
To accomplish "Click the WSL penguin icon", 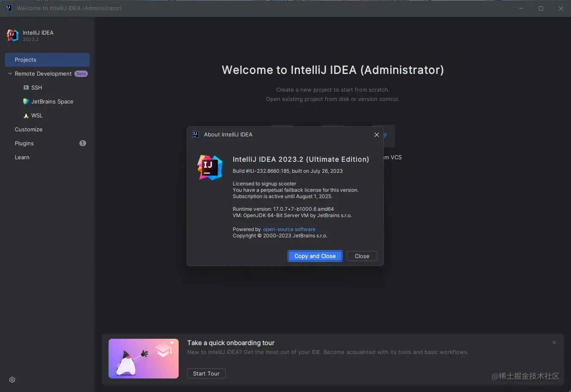I will [x=26, y=115].
